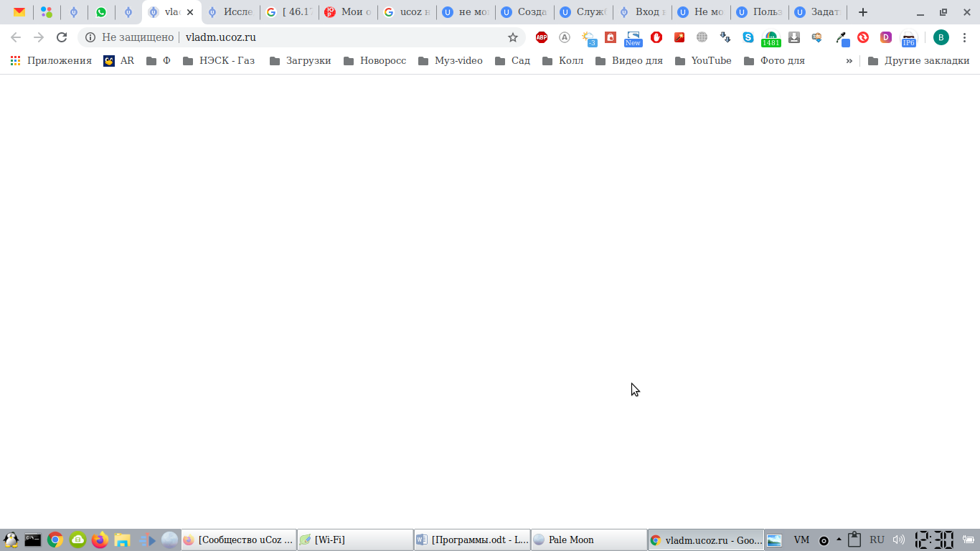980x551 pixels.
Task: Switch to Pale Moon in the taskbar
Action: tap(589, 540)
